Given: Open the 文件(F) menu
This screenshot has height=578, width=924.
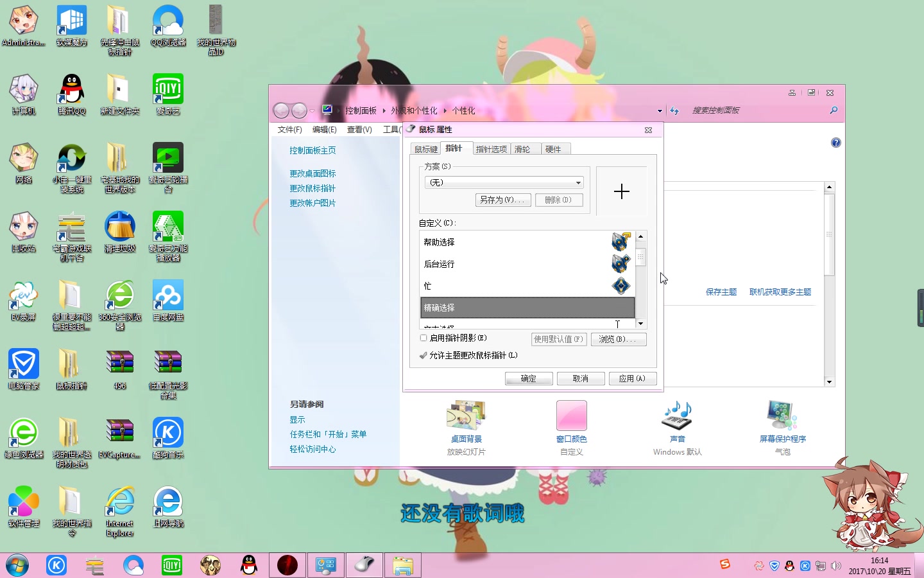Looking at the screenshot, I should (x=290, y=130).
